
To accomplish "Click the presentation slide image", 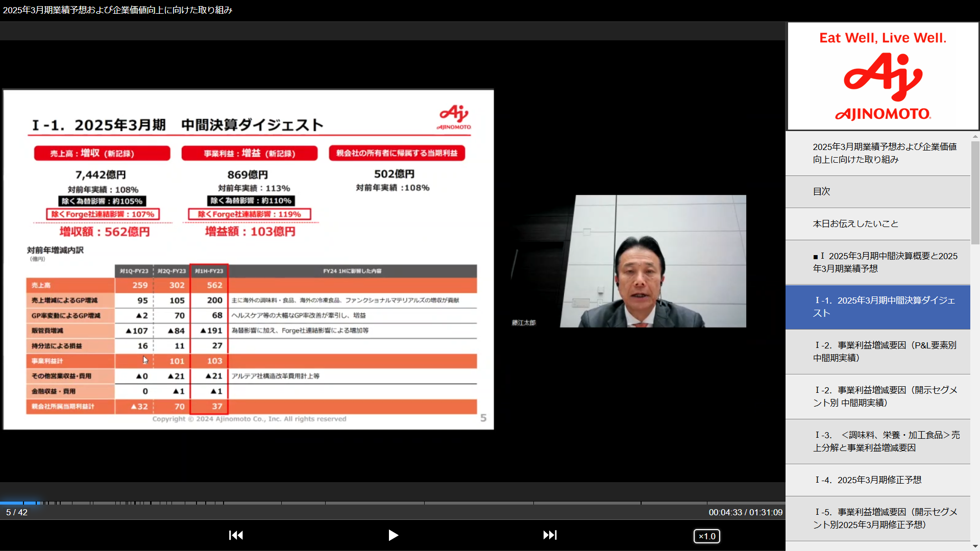I will coord(248,259).
